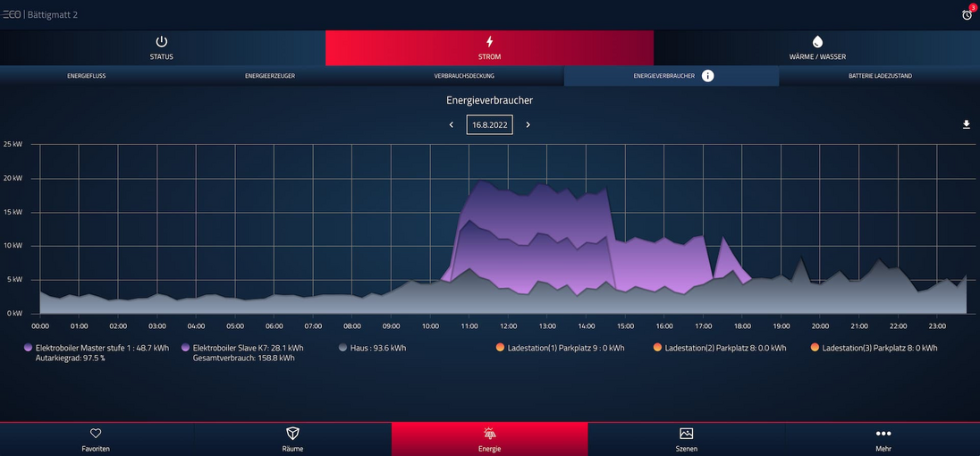The width and height of the screenshot is (980, 456).
Task: Click the orange Ladestation(1) Parkplatz 9 swatch
Action: tap(501, 348)
